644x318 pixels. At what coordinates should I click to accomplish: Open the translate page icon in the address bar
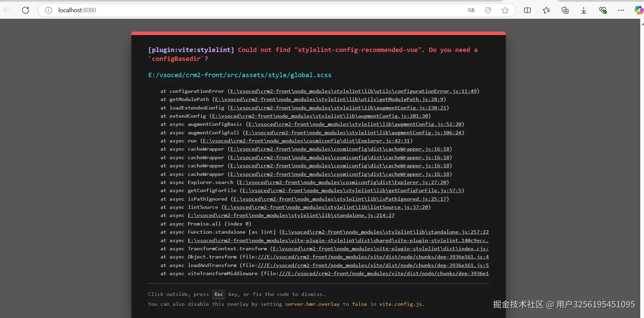click(x=471, y=10)
